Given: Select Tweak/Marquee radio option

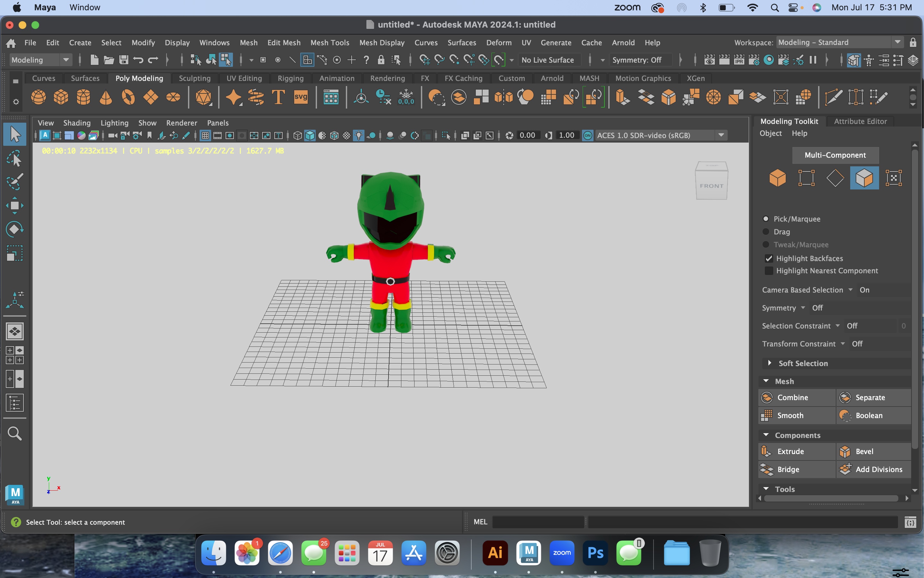Looking at the screenshot, I should click(766, 244).
